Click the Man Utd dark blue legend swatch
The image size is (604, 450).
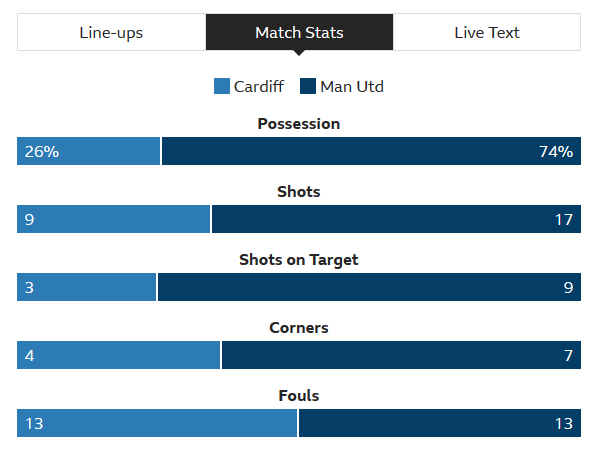308,86
